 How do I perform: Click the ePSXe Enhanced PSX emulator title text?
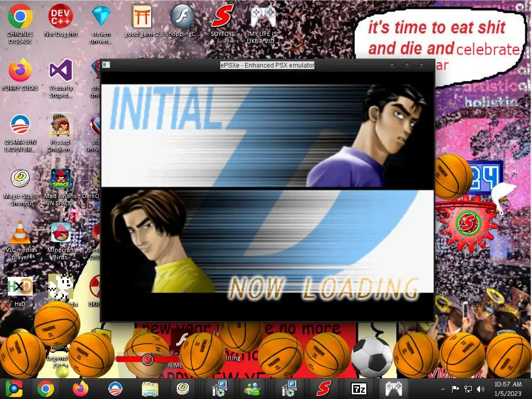268,65
